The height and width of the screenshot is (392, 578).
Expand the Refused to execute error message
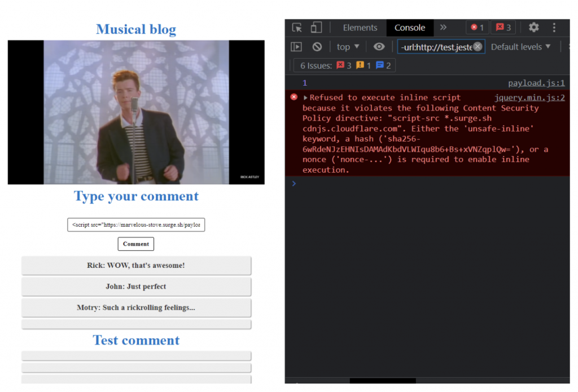(x=305, y=98)
